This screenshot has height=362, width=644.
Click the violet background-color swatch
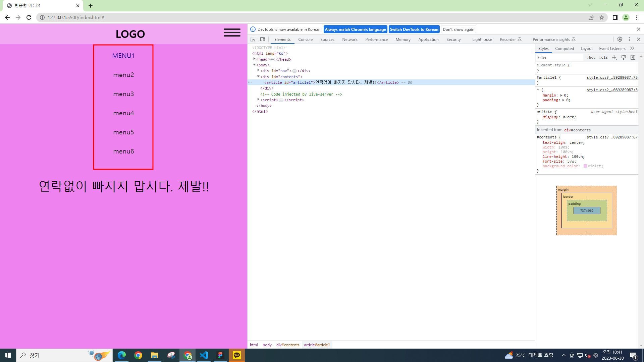click(585, 166)
